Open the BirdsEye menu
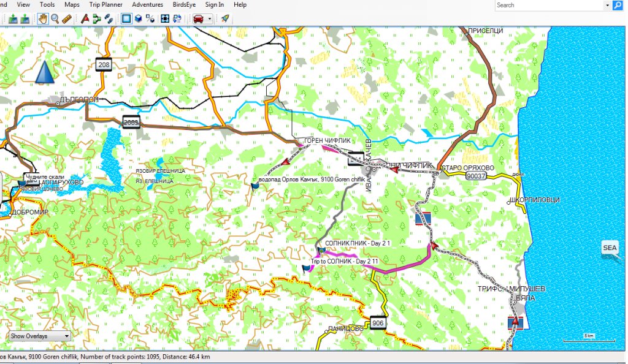Viewport: 628px width, 364px height. pos(185,4)
